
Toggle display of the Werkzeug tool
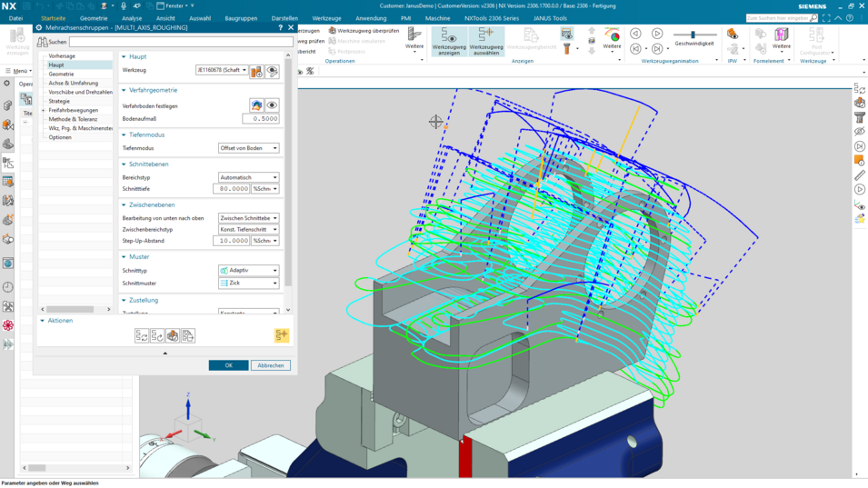tap(272, 72)
